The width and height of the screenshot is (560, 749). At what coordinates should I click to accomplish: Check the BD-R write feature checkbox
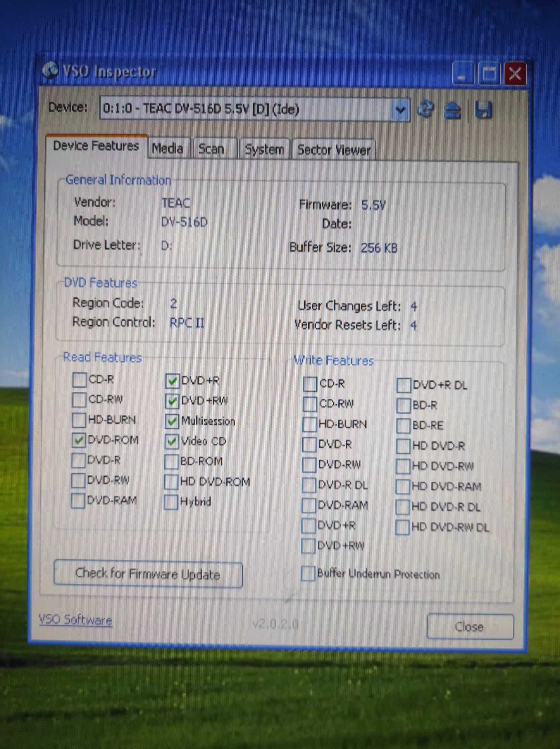[x=403, y=406]
